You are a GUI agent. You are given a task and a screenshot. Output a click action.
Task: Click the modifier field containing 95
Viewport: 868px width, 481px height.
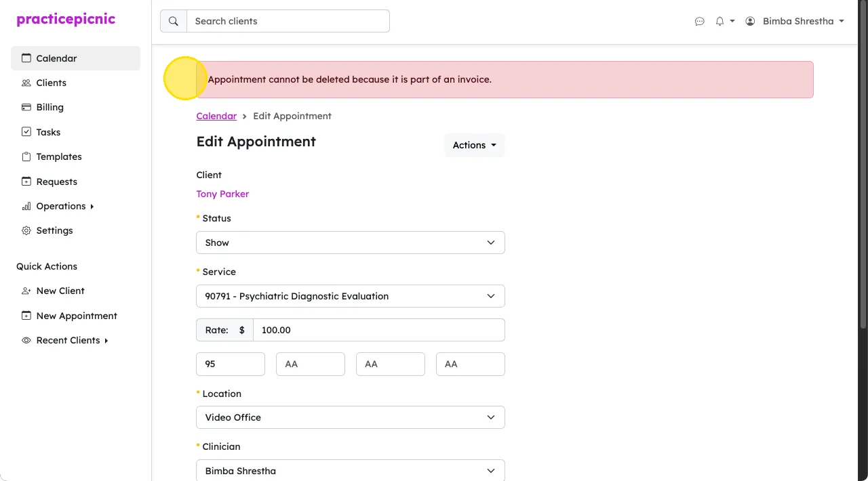coord(231,364)
